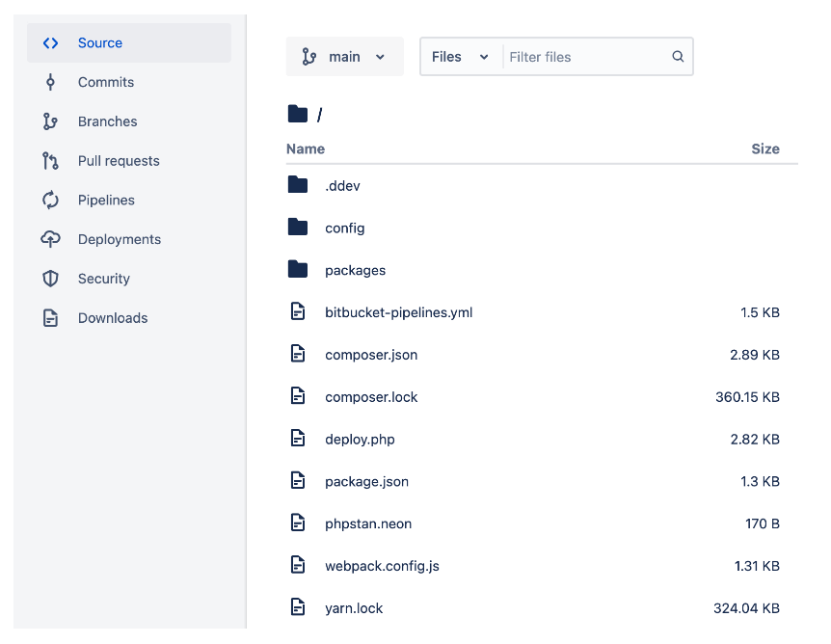Image resolution: width=831 pixels, height=644 pixels.
Task: Choose Pipelines from the sidebar menu
Action: coord(106,200)
